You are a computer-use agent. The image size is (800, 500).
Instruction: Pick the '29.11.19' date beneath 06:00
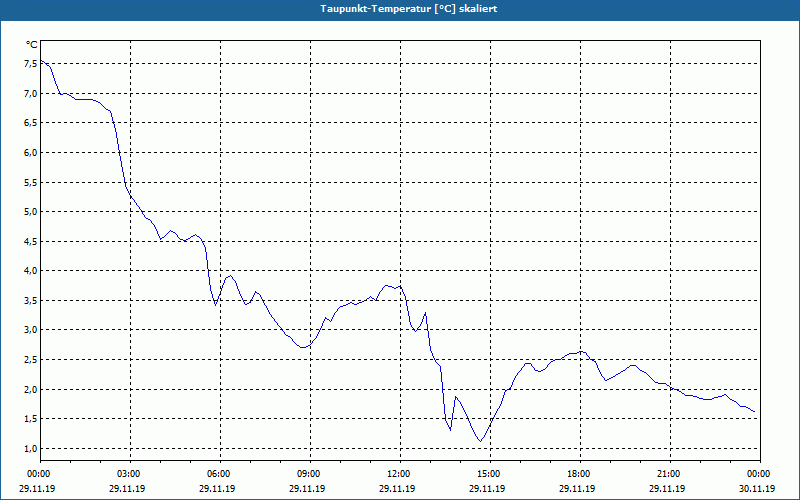coord(217,488)
